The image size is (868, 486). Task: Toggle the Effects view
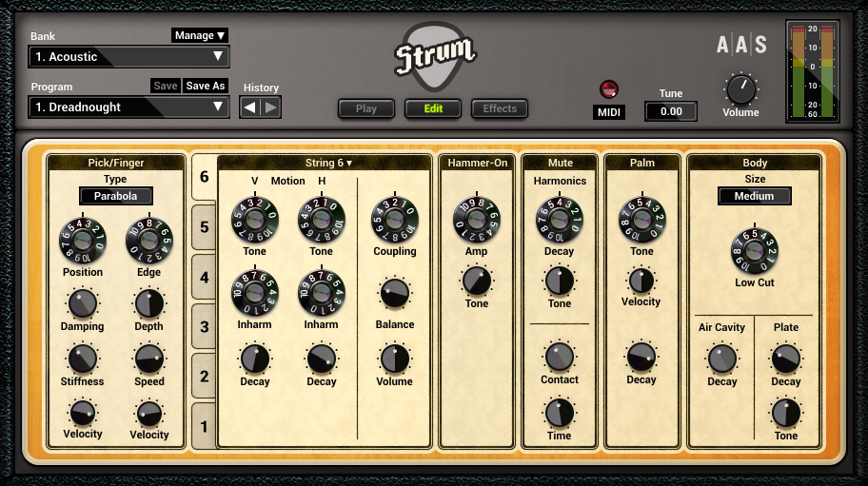500,108
